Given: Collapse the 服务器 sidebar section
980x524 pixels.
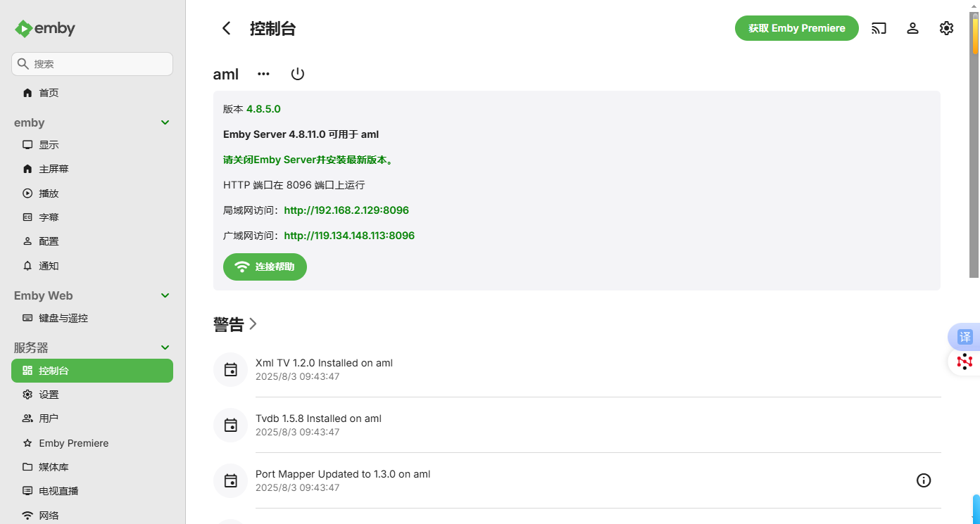Looking at the screenshot, I should [x=165, y=347].
